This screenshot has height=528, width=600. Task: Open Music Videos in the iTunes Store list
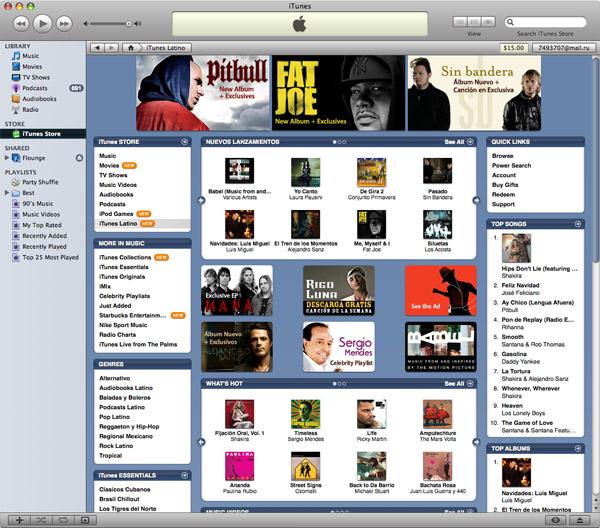pos(118,185)
